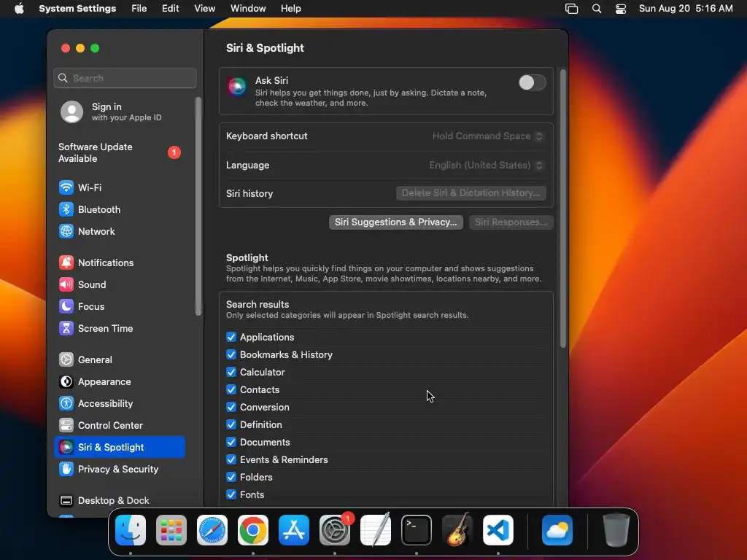This screenshot has height=560, width=747.
Task: Open Spotlight search in menu bar
Action: (597, 9)
